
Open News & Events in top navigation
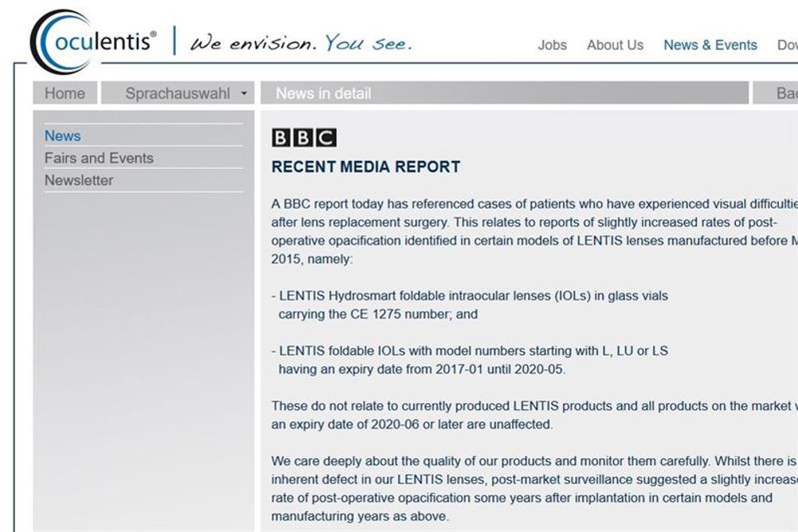click(x=710, y=45)
